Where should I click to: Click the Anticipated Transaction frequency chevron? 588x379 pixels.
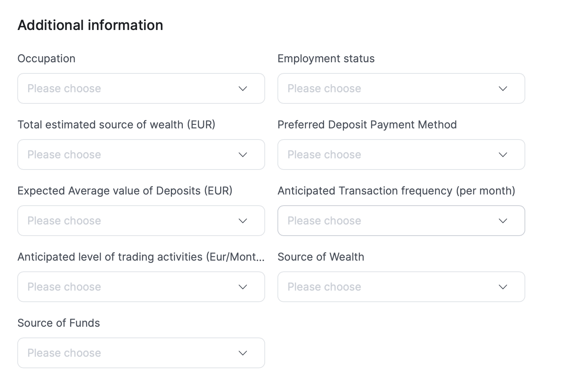pos(503,221)
